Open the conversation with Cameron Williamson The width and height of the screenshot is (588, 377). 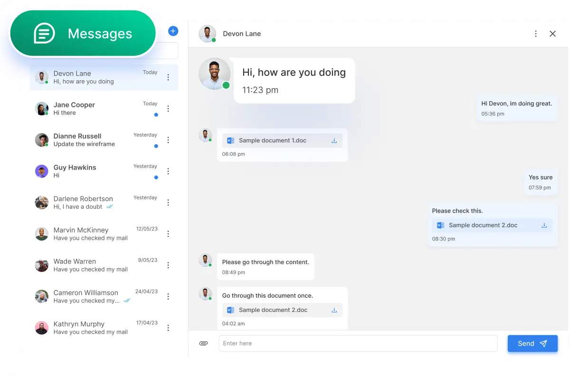pyautogui.click(x=95, y=296)
